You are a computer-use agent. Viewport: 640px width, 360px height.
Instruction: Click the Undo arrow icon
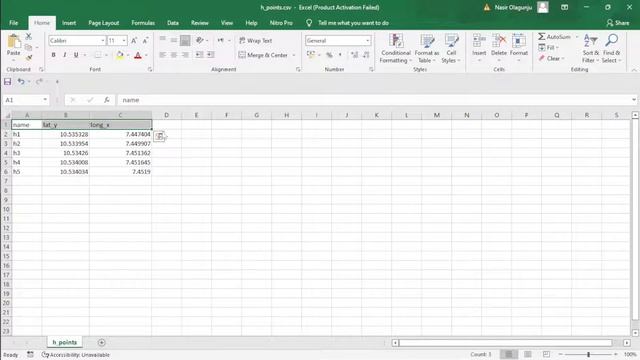point(21,82)
